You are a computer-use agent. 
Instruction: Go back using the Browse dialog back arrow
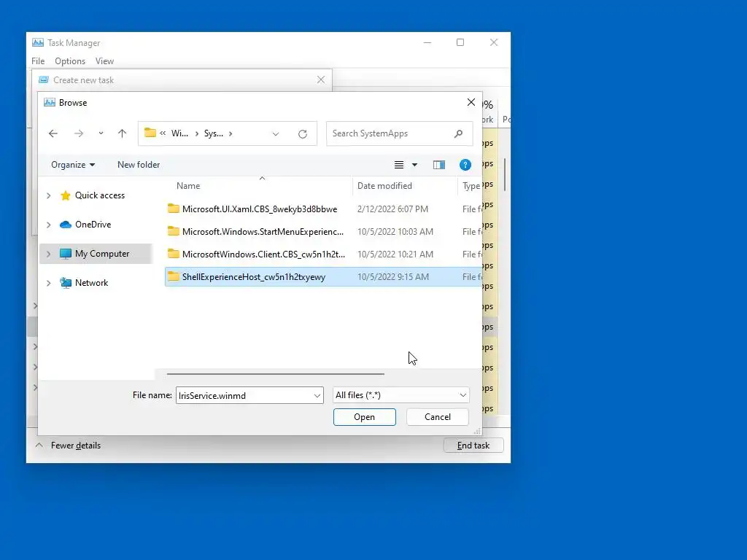tap(53, 134)
